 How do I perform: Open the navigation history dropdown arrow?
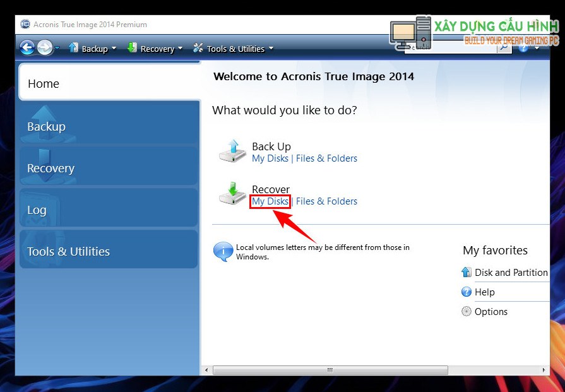coord(57,49)
